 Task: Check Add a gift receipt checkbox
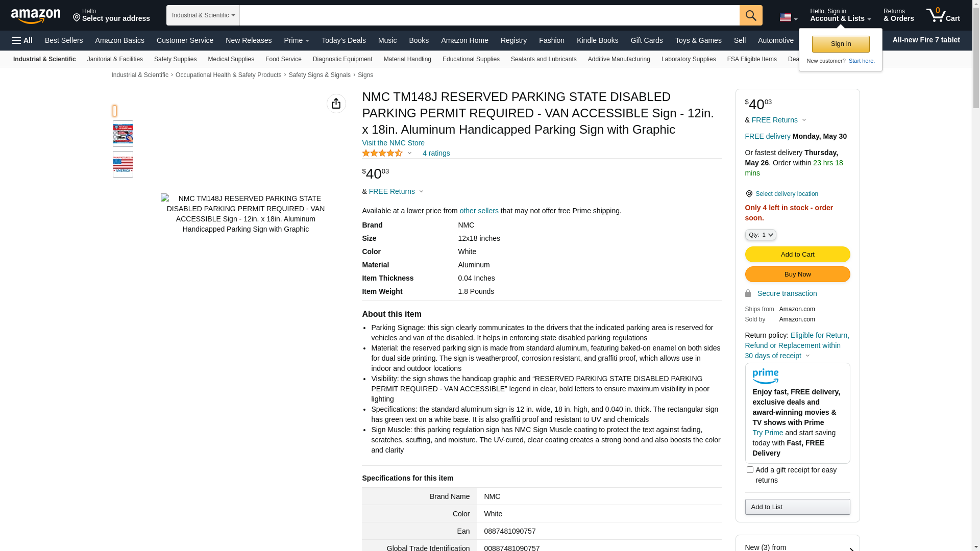[x=750, y=469]
